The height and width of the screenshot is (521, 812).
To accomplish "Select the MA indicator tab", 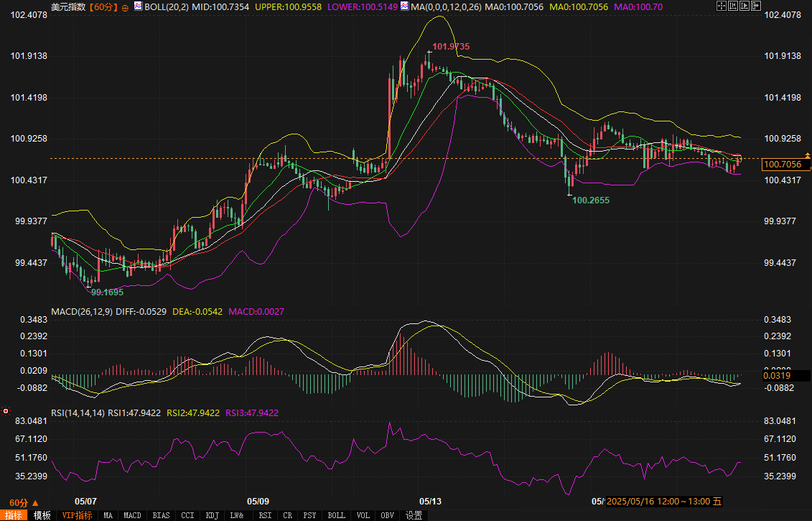I will 108,515.
